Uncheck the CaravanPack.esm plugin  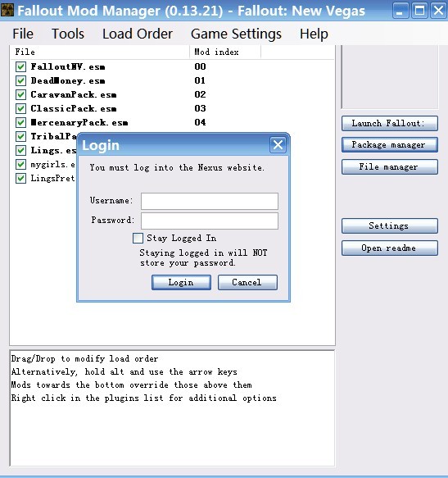coord(20,95)
